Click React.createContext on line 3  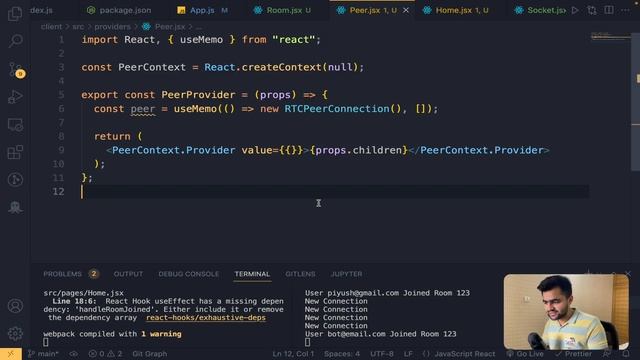point(263,67)
